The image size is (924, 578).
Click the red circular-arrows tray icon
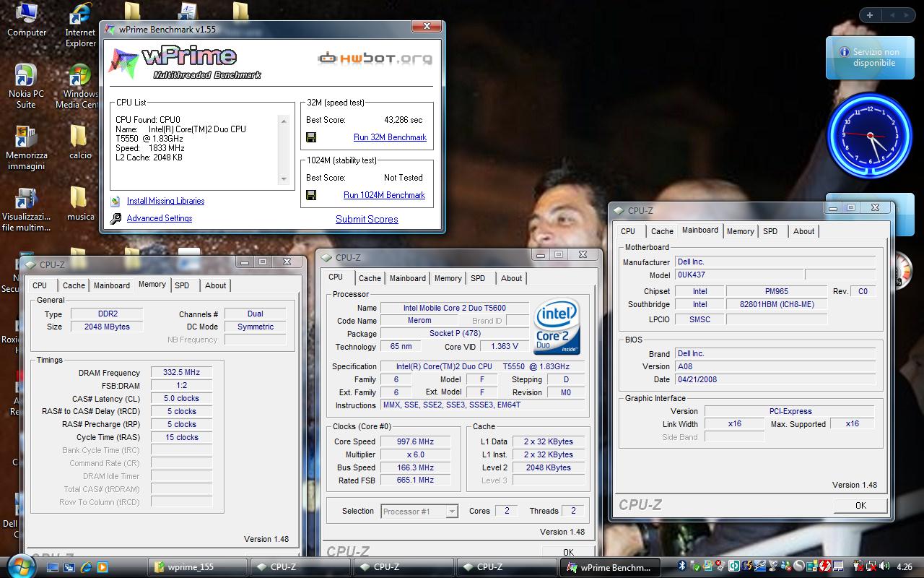click(825, 566)
